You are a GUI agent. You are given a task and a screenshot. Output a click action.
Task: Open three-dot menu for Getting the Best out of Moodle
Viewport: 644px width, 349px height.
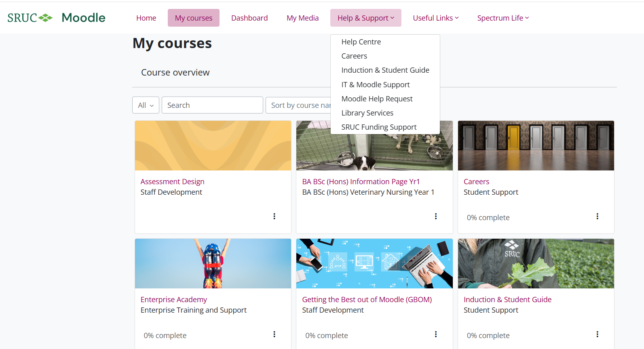[436, 334]
